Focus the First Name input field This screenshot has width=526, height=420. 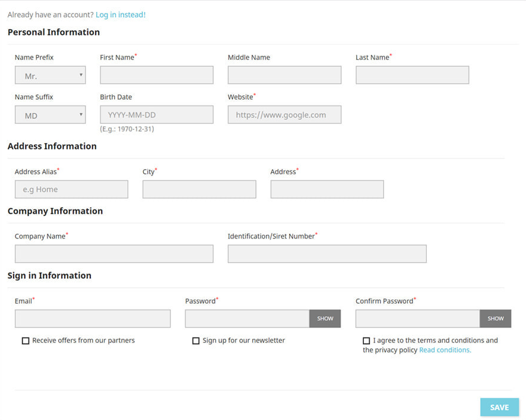[x=157, y=75]
